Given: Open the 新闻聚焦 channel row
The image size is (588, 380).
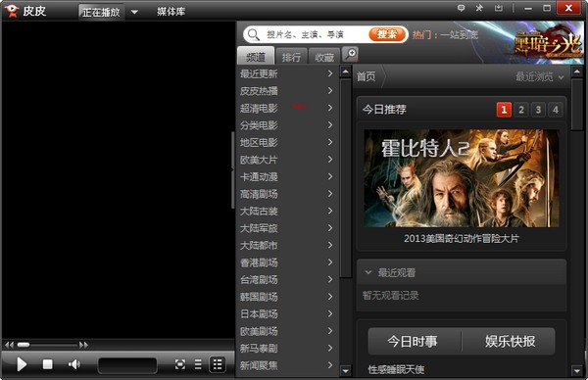Looking at the screenshot, I should [x=287, y=365].
